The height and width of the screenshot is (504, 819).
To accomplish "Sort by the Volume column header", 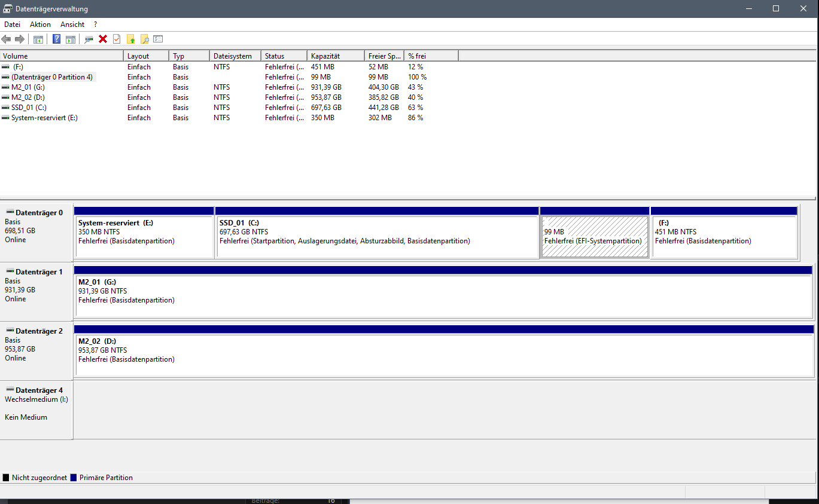I will 62,56.
